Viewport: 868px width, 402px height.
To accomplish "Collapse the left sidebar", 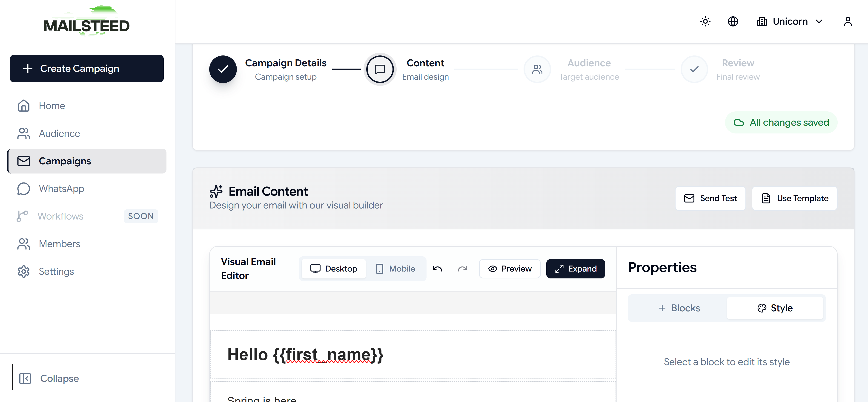I will pyautogui.click(x=49, y=378).
